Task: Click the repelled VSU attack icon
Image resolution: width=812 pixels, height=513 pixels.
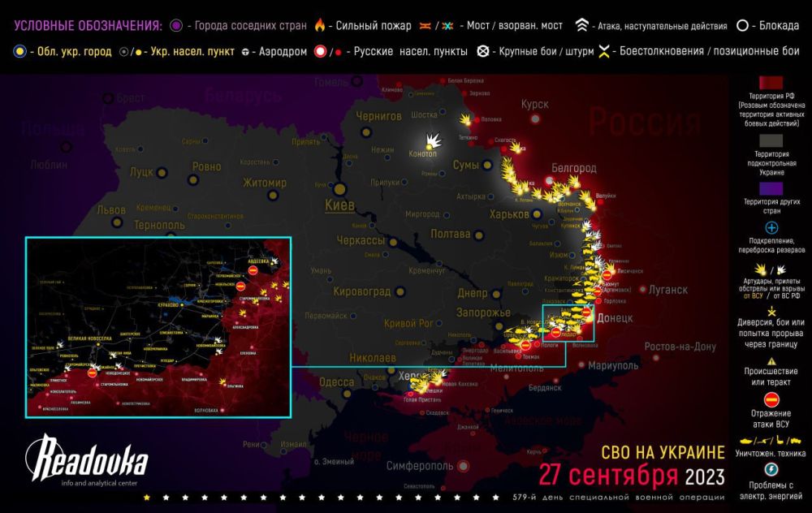Action: click(771, 398)
